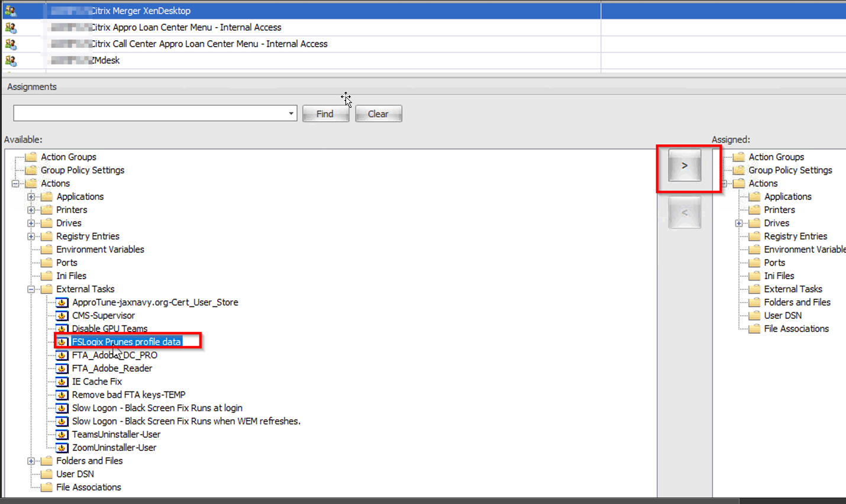Select Applications in the Assigned tree

pyautogui.click(x=788, y=196)
